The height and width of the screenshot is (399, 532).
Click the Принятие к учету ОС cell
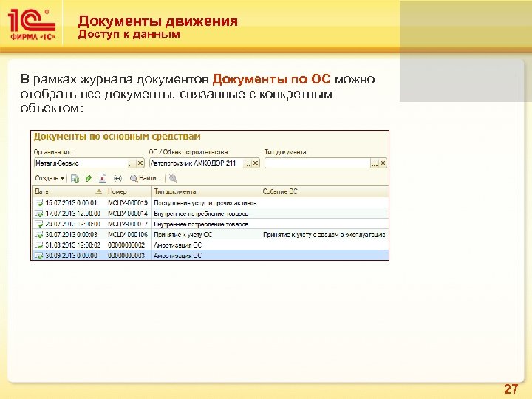(183, 234)
